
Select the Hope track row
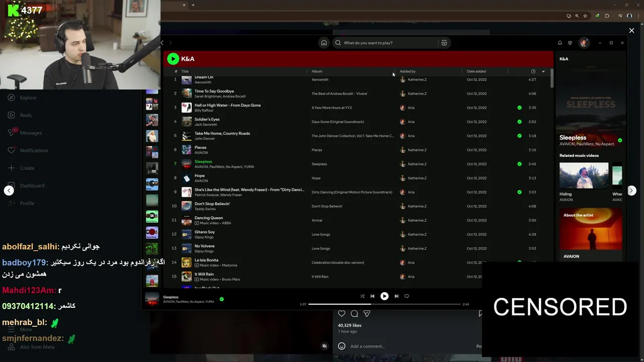199,175
